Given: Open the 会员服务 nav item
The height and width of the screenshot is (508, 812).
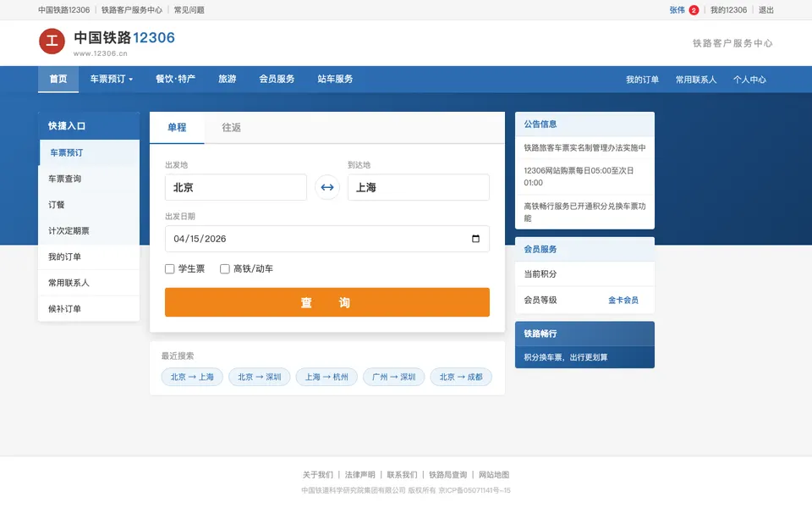Looking at the screenshot, I should click(277, 79).
